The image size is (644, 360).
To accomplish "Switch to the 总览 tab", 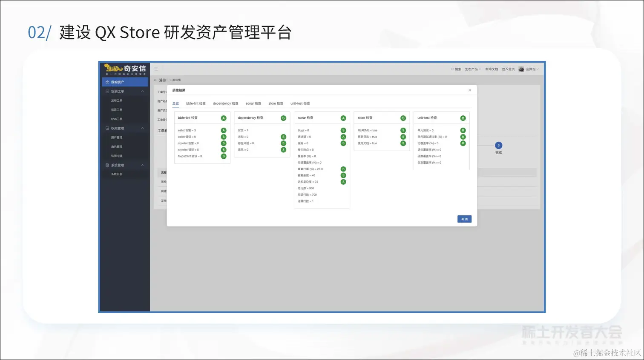I will point(175,103).
